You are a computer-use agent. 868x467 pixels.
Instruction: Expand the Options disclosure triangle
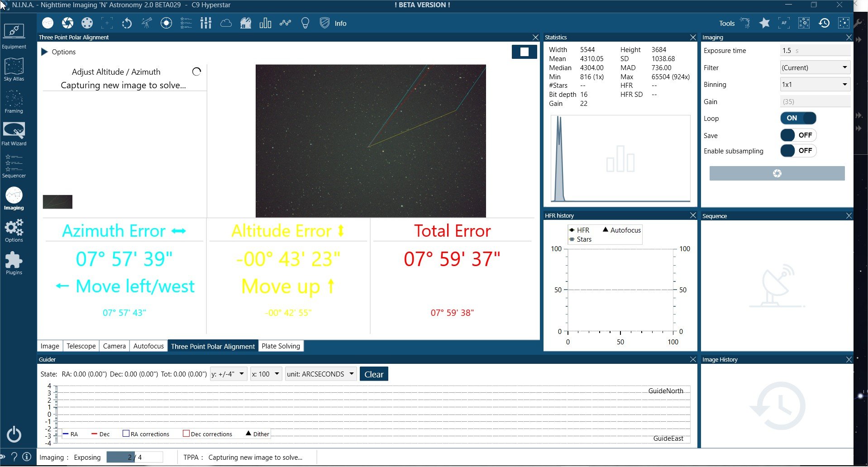coord(44,52)
